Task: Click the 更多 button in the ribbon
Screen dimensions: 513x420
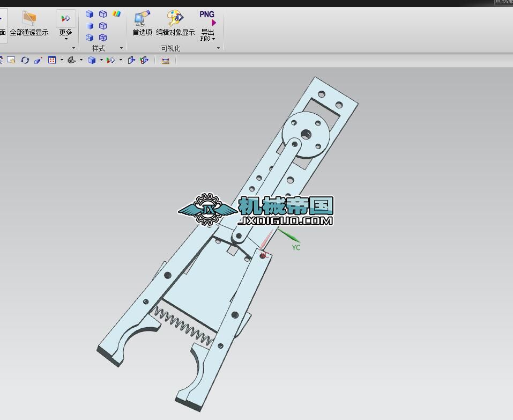Action: coord(65,32)
